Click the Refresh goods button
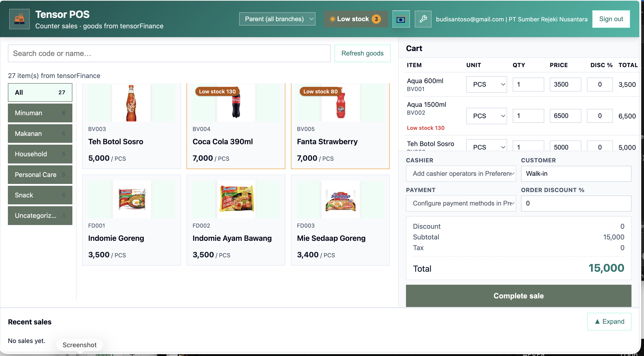The width and height of the screenshot is (644, 356). tap(362, 53)
